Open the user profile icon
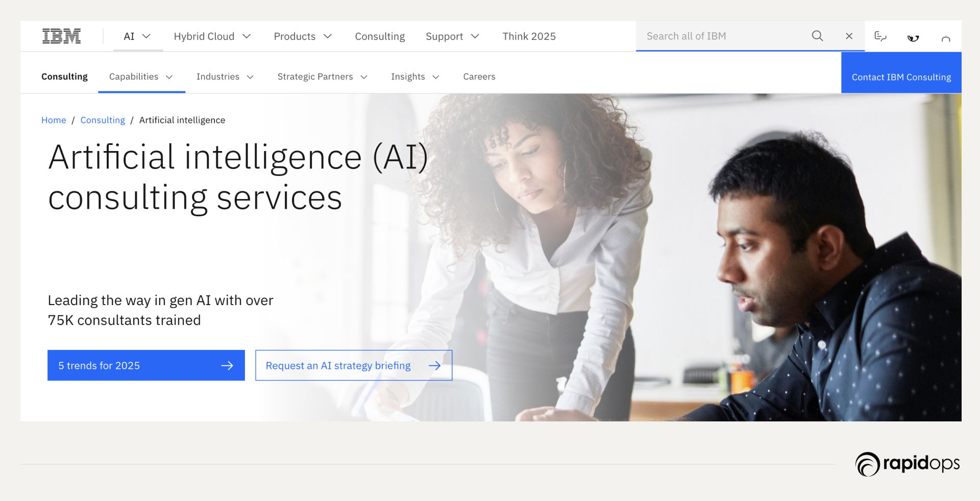Viewport: 980px width, 501px height. click(946, 38)
